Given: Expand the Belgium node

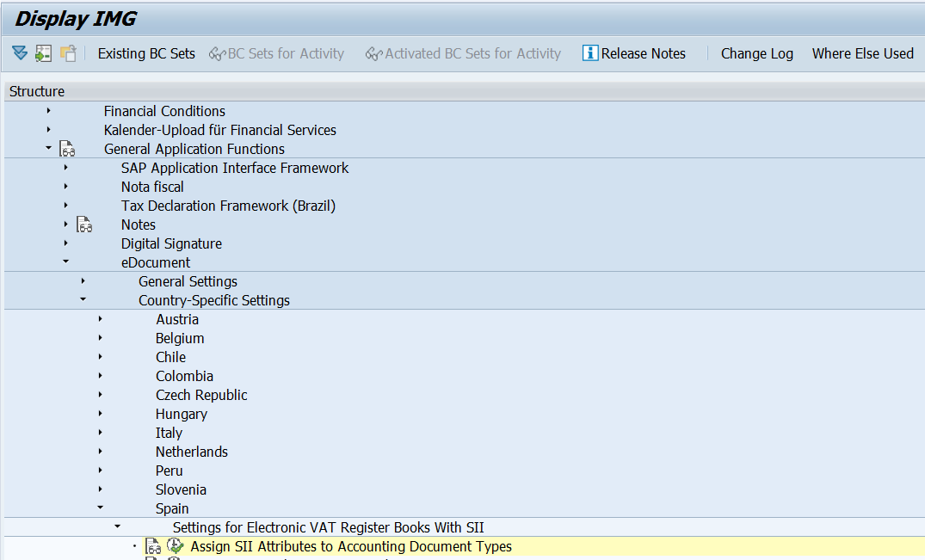Looking at the screenshot, I should click(x=101, y=338).
